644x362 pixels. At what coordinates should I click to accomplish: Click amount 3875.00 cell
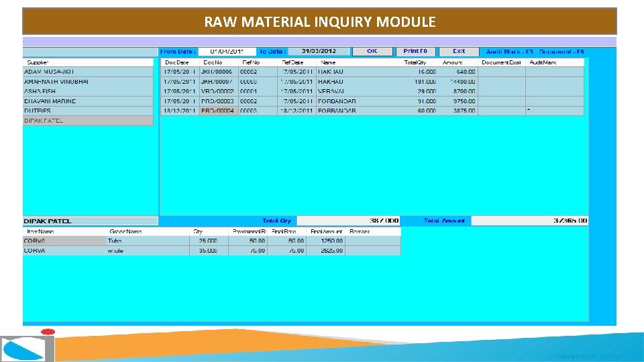[458, 111]
